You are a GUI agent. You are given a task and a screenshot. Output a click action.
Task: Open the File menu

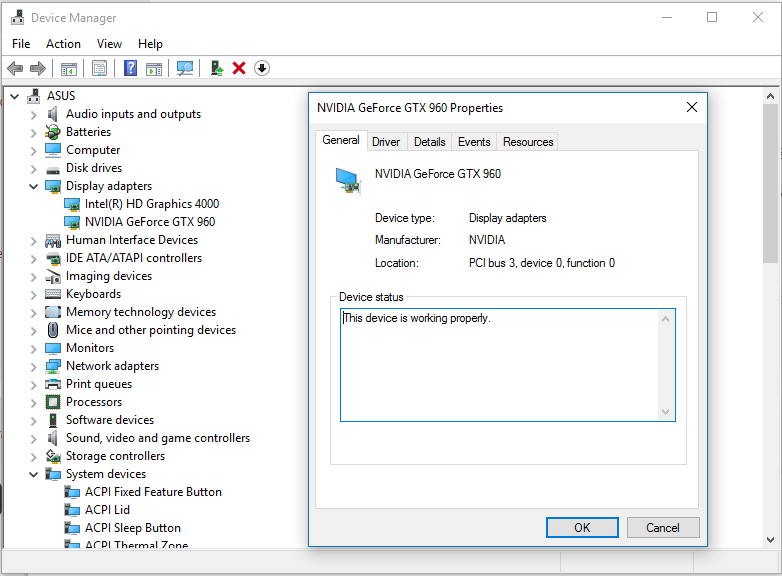tap(21, 44)
